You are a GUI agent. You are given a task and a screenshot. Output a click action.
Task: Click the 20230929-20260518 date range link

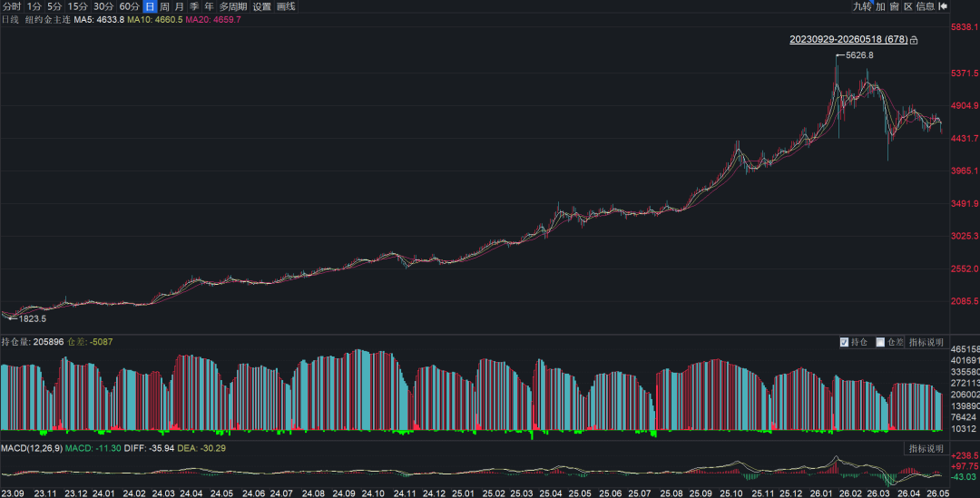pyautogui.click(x=848, y=39)
